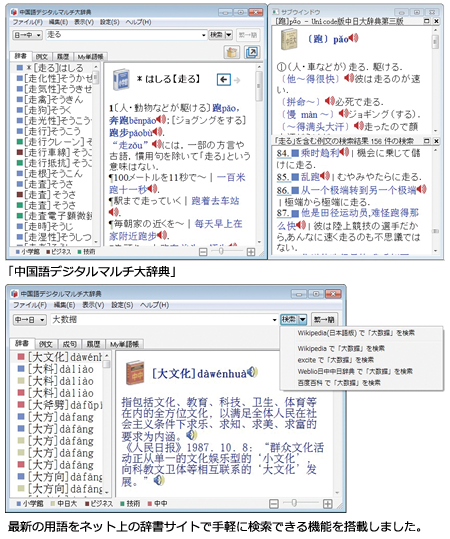Play audio for 奔跑bēnpǎo
Image resolution: width=450 pixels, height=539 pixels.
point(161,120)
